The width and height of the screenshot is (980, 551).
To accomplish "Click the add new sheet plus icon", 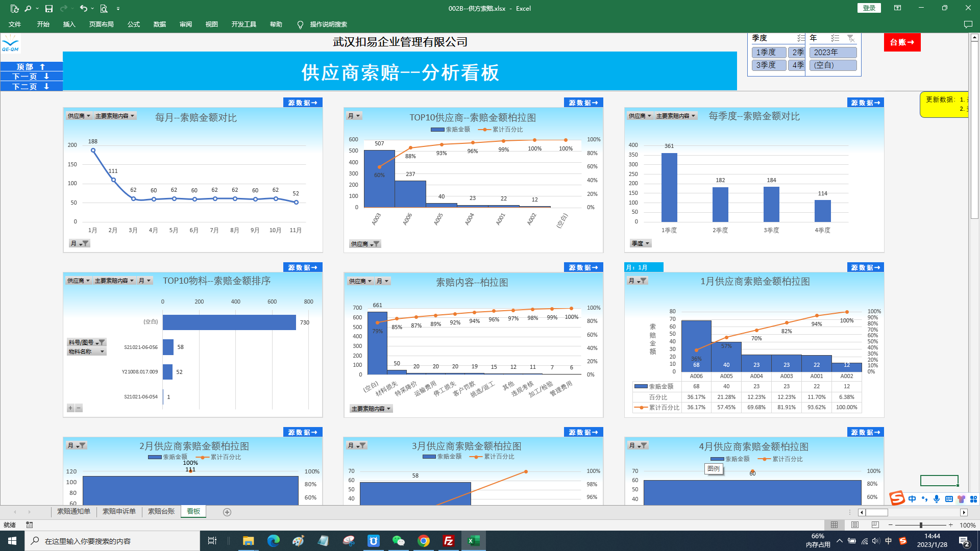I will 227,512.
